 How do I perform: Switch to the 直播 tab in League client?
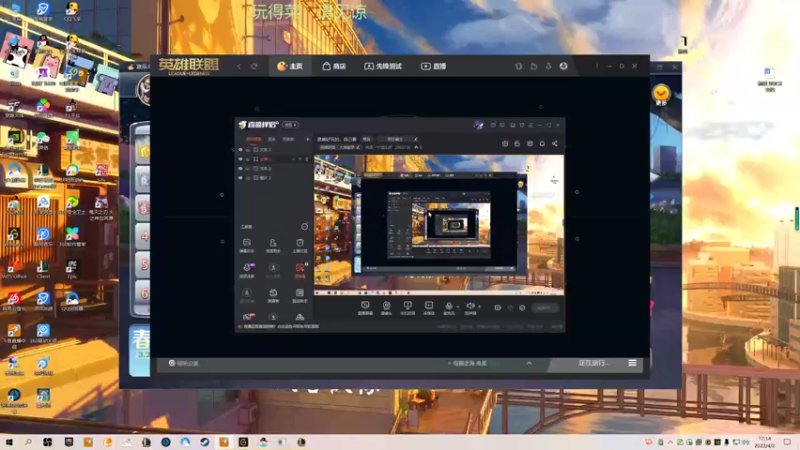click(x=433, y=66)
